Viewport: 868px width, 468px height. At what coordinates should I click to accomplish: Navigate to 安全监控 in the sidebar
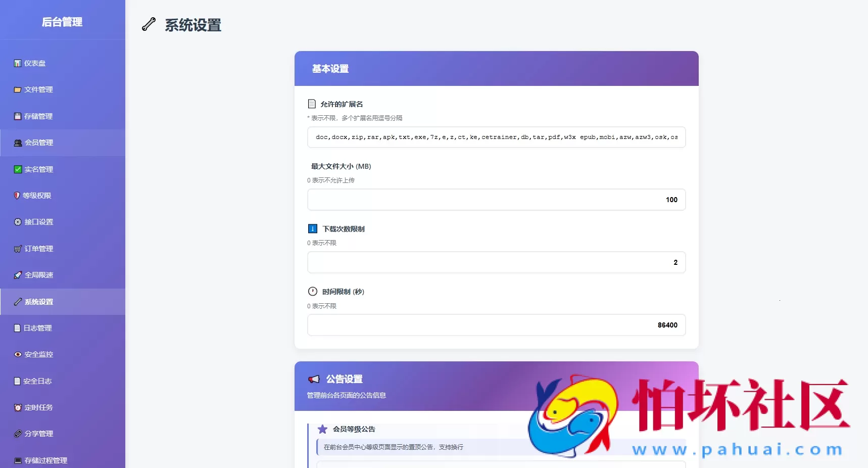tap(38, 354)
